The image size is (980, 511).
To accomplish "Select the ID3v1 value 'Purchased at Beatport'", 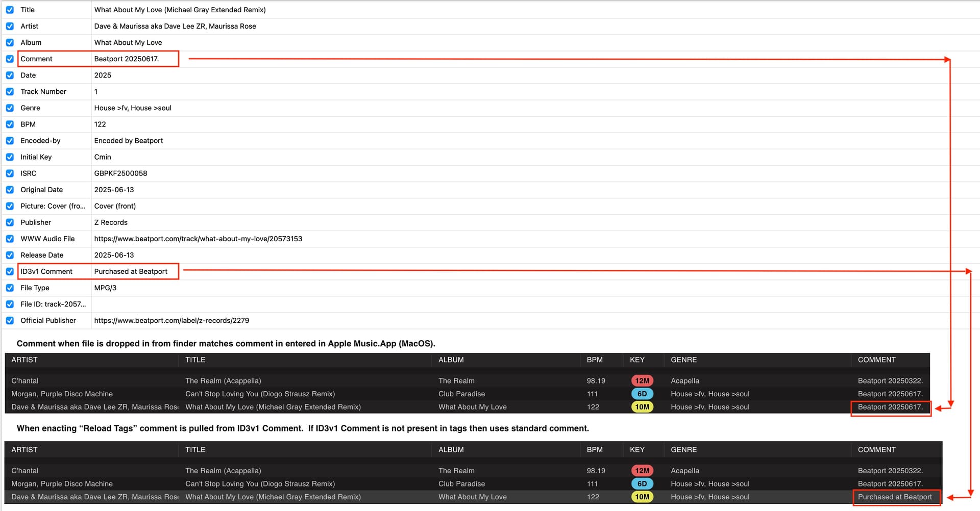I will pyautogui.click(x=131, y=271).
